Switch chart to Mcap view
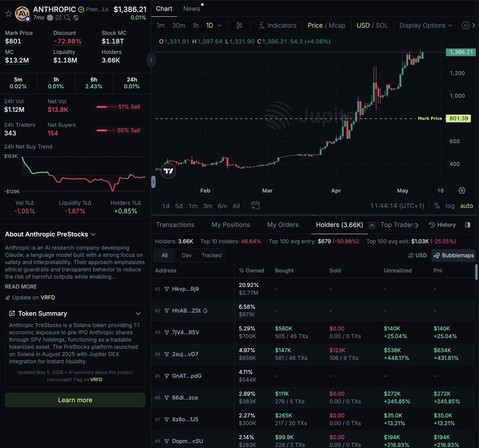Image resolution: width=479 pixels, height=448 pixels. [x=337, y=26]
